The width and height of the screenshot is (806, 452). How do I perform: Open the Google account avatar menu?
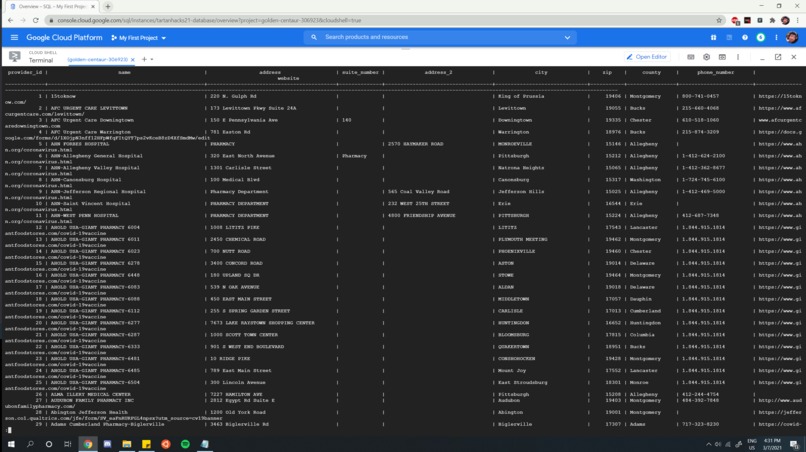[x=792, y=38]
